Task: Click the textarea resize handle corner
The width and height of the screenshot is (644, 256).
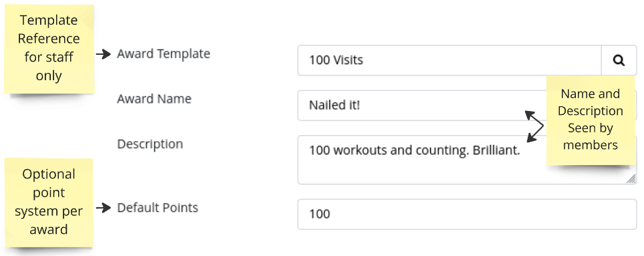Action: click(x=631, y=178)
